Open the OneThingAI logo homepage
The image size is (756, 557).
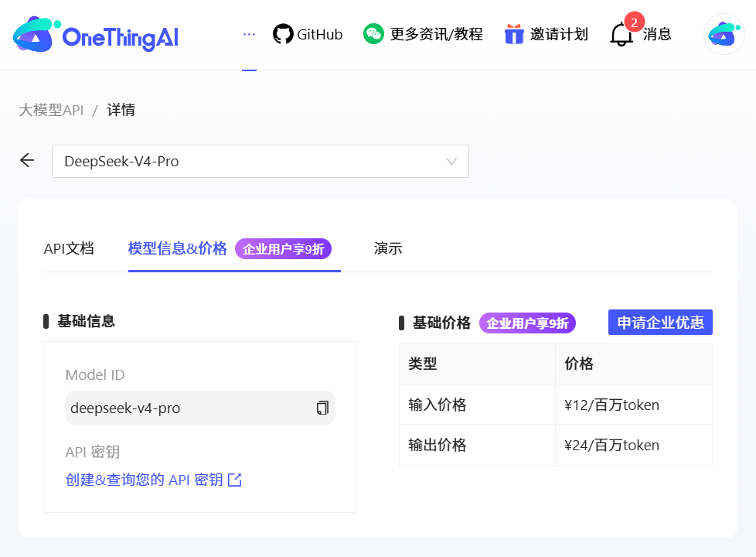click(96, 35)
